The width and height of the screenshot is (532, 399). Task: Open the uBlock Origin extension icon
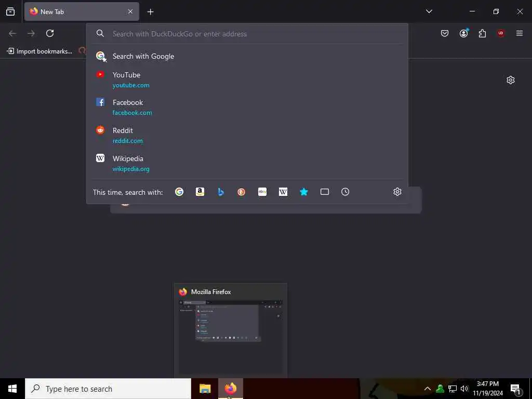pyautogui.click(x=501, y=33)
